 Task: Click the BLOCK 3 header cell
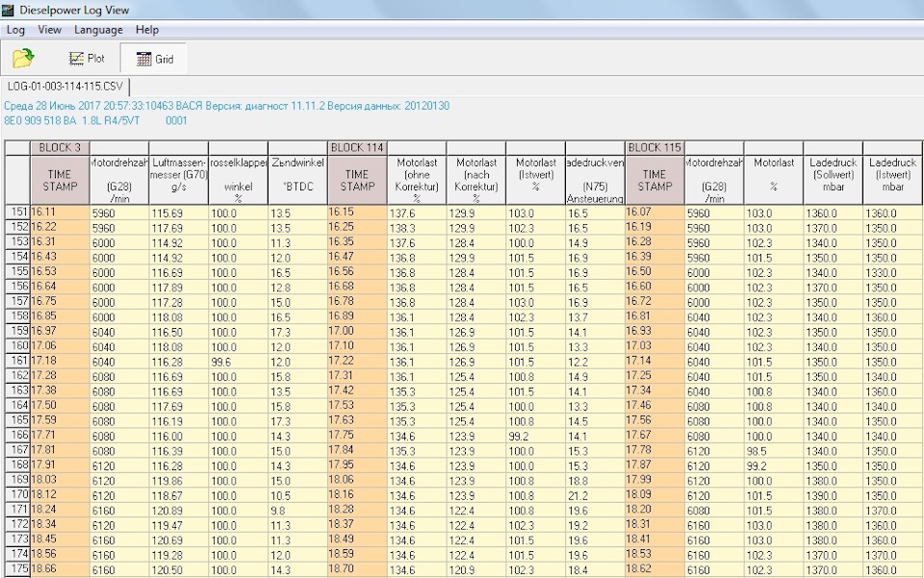click(60, 147)
